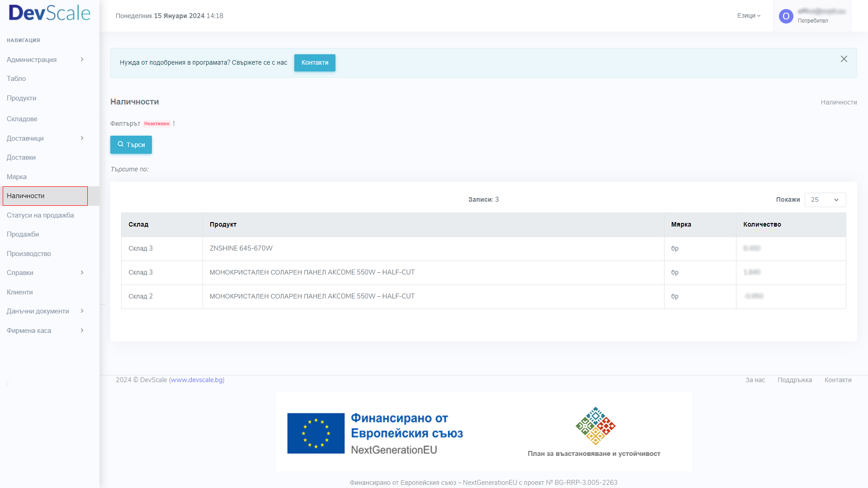Go to Продукти in navigation
This screenshot has width=868, height=488.
coord(21,98)
